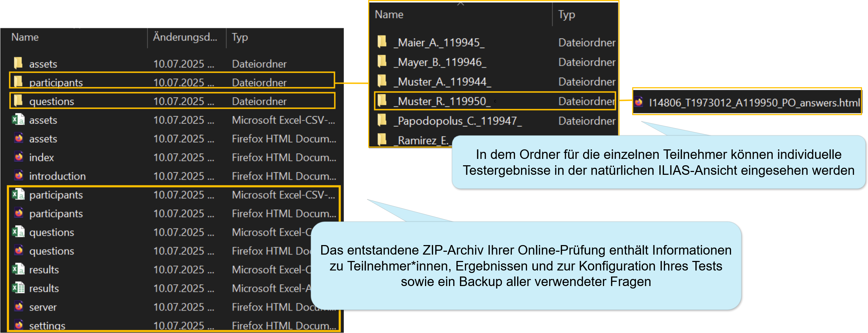Click the answers.html Firefox file icon
868x333 pixels.
pos(639,102)
